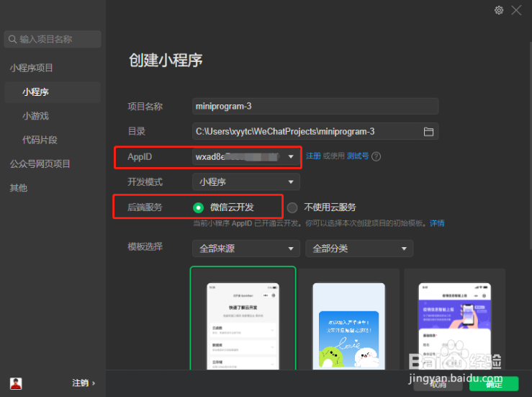Screen dimensions: 532x397
Task: Open the 小游戏 sidebar item
Action: 35,116
